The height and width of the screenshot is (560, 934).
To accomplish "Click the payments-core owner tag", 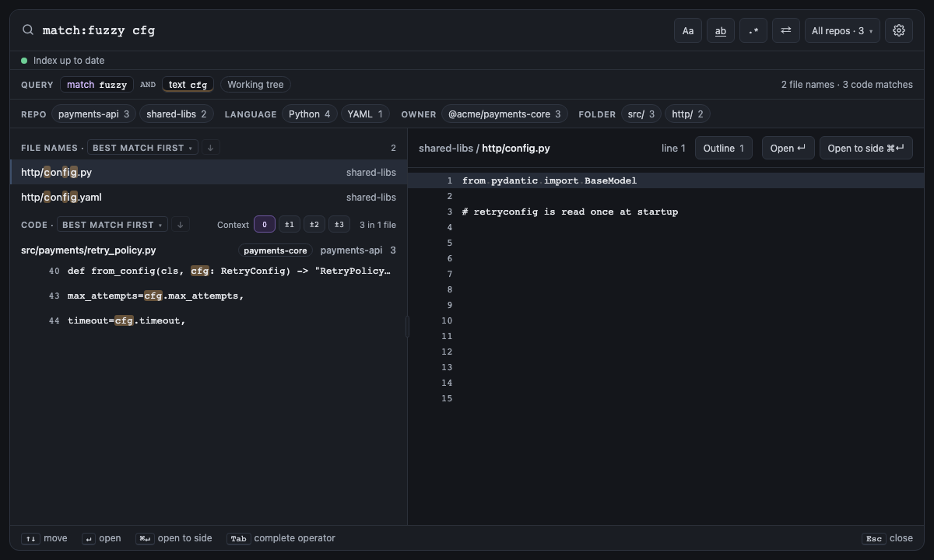I will (276, 250).
